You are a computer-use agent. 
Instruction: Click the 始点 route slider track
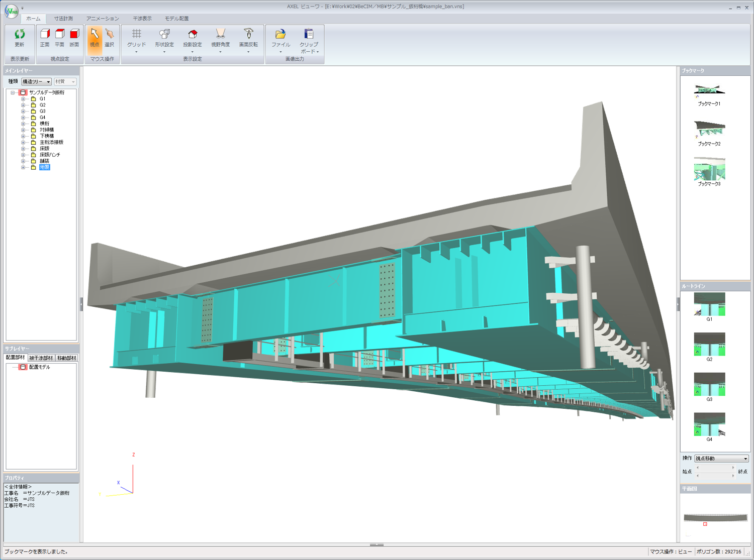(715, 472)
